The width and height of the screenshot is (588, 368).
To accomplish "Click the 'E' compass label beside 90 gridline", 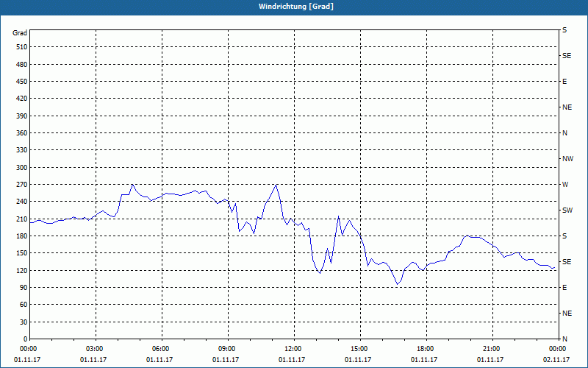I will coord(564,288).
